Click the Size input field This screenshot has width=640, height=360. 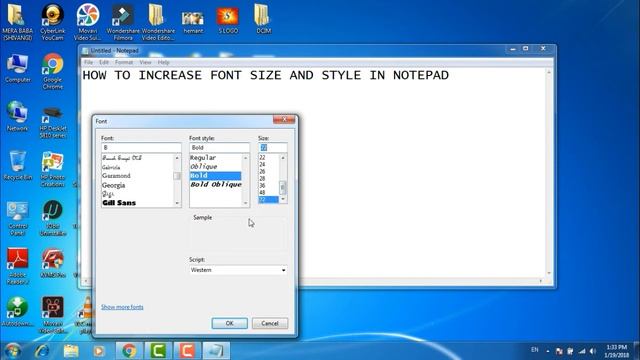coord(273,147)
